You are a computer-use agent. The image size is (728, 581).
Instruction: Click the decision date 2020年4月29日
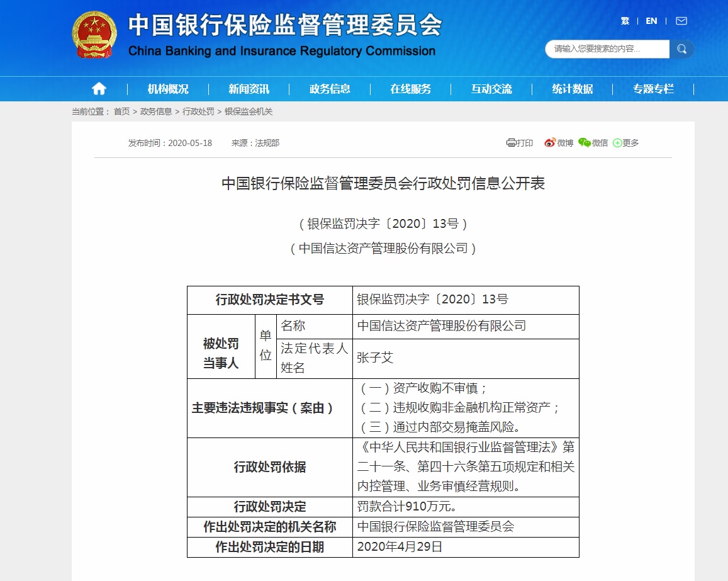[400, 546]
